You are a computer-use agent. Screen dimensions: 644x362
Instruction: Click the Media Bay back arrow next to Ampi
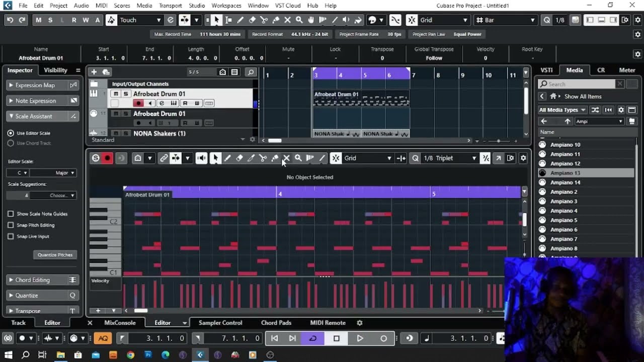[x=544, y=121]
